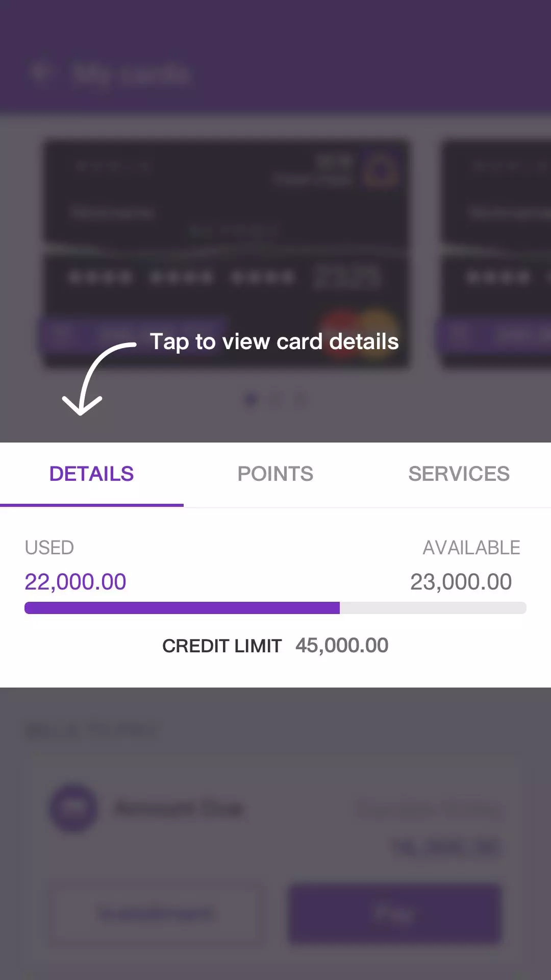
Task: Tap the round Amount Due icon
Action: click(x=74, y=807)
